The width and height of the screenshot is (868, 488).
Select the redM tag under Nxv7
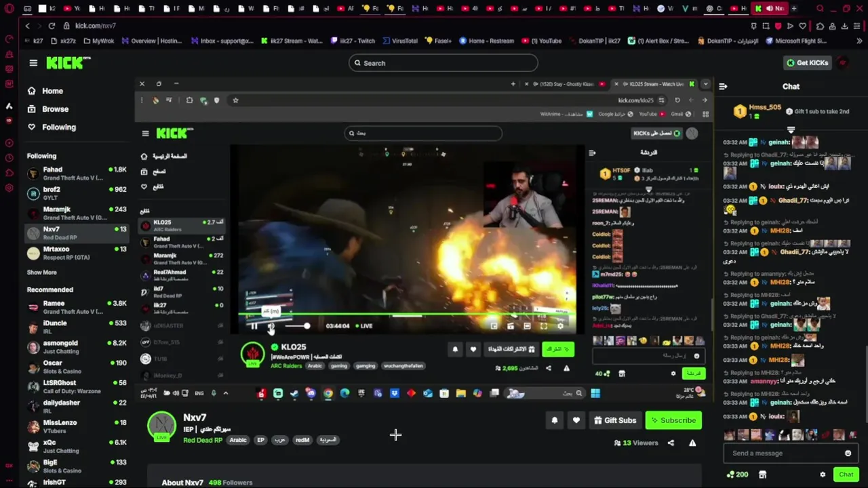coord(302,440)
